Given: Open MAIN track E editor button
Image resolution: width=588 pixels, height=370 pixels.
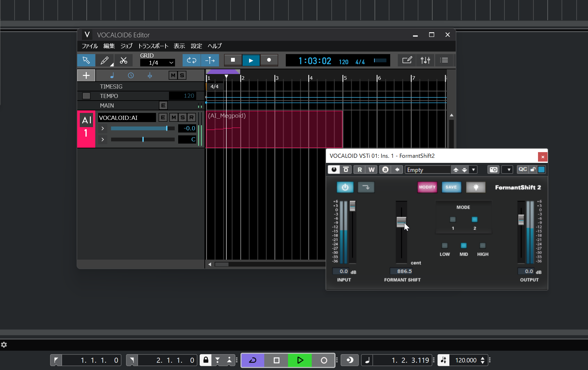Looking at the screenshot, I should pos(163,105).
